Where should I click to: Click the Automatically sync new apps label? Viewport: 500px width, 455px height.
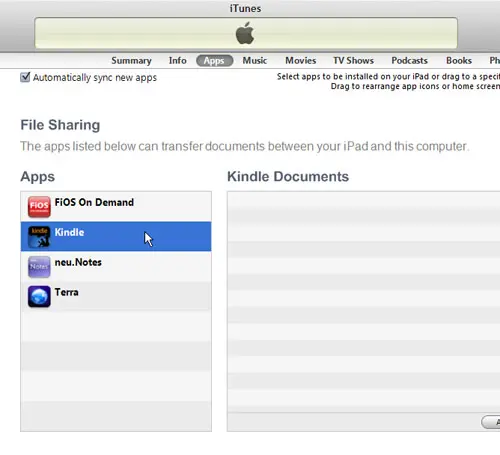(95, 78)
